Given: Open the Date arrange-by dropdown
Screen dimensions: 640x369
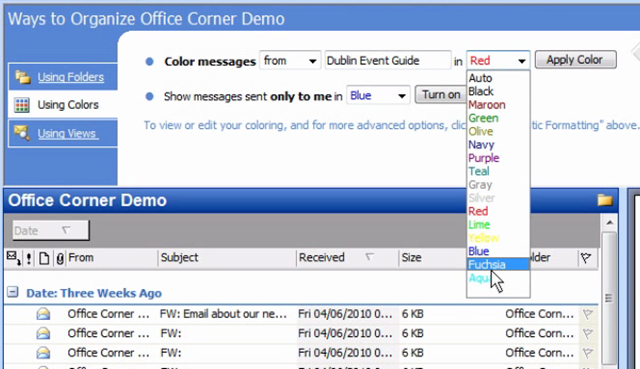Looking at the screenshot, I should pos(51,231).
